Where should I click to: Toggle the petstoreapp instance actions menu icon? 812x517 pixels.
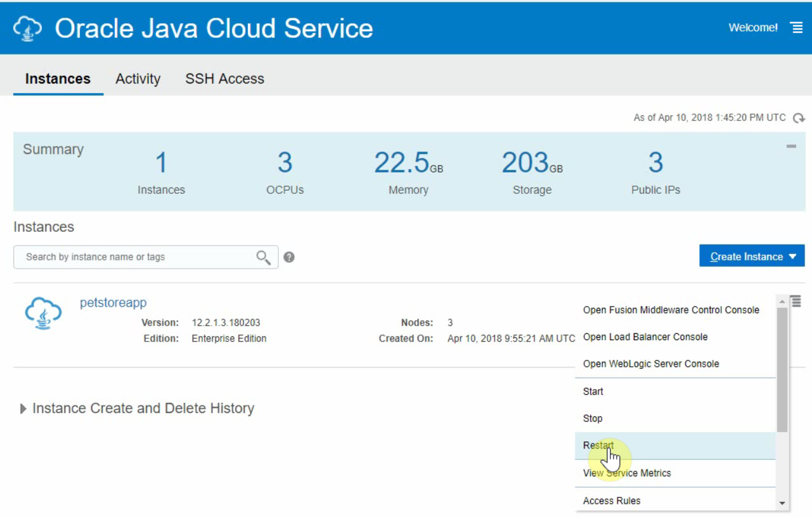coord(796,302)
